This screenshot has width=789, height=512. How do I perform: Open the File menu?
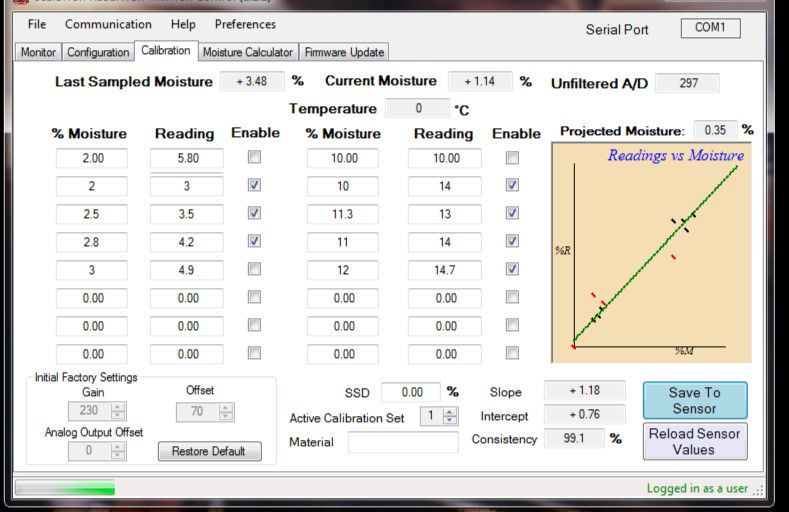(x=37, y=24)
